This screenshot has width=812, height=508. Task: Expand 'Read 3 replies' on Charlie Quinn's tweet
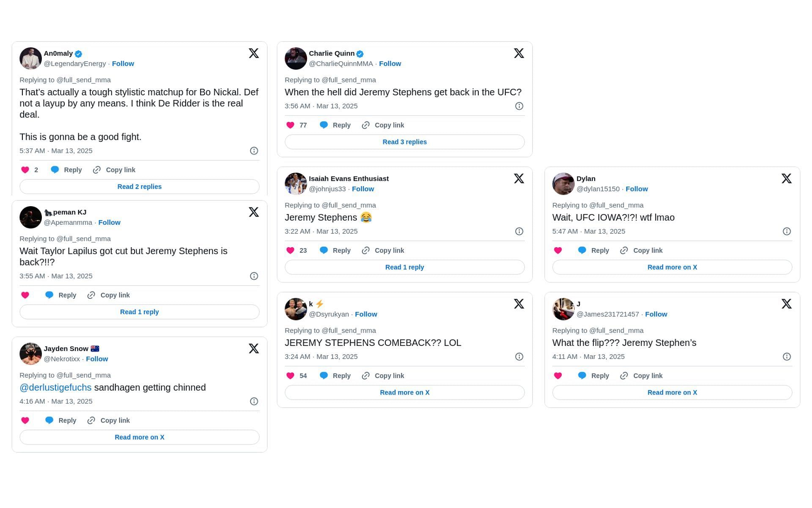coord(405,142)
